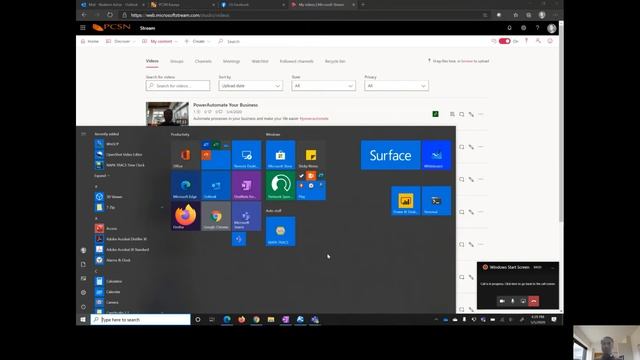Launch the Terminal tile
This screenshot has width=640, height=360.
436,201
